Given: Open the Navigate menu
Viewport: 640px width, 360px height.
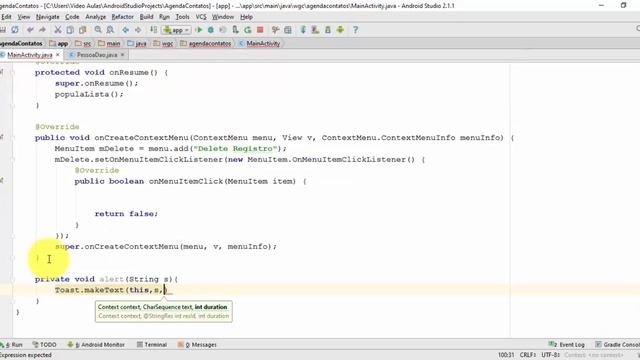Looking at the screenshot, I should 48,17.
